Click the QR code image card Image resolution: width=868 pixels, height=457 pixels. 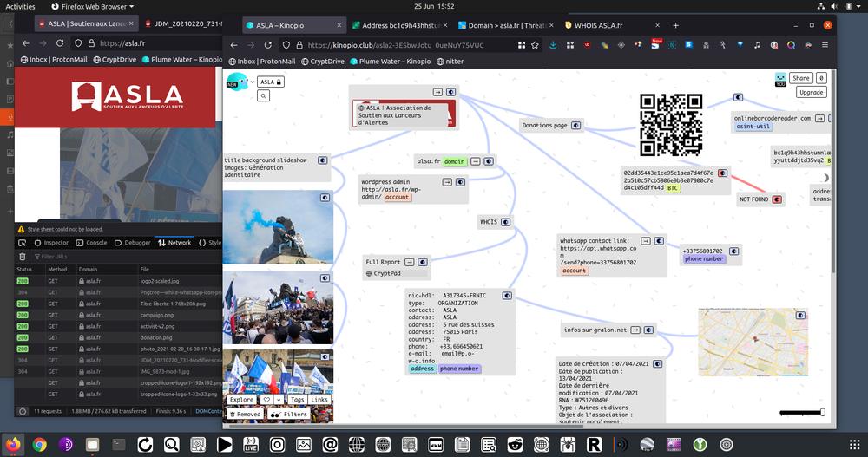point(671,125)
